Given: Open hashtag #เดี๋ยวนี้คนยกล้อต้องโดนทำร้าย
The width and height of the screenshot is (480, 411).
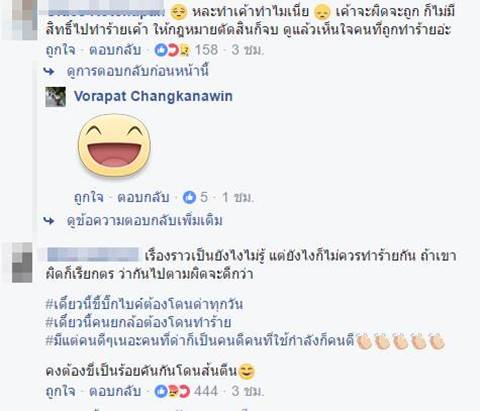Looking at the screenshot, I should point(138,322).
